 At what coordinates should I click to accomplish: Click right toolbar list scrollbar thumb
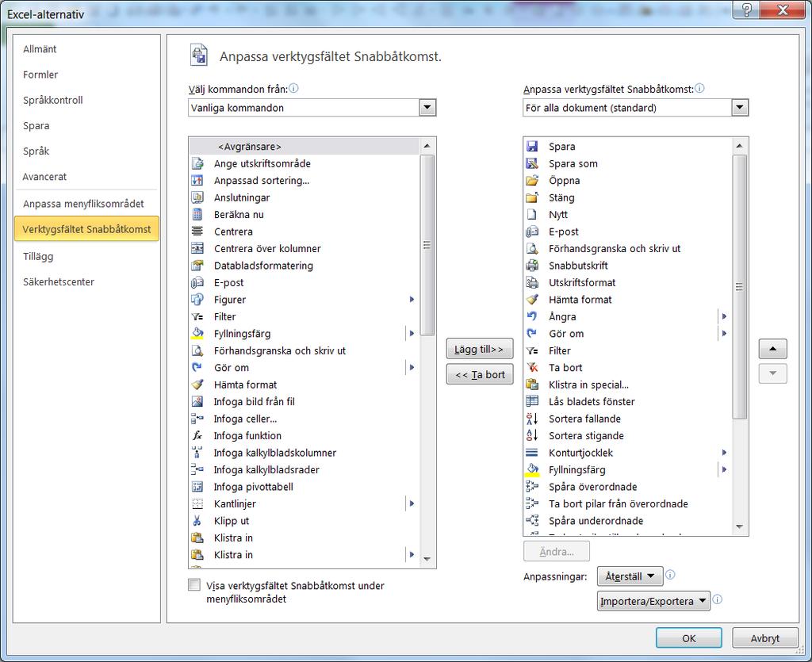(x=740, y=286)
